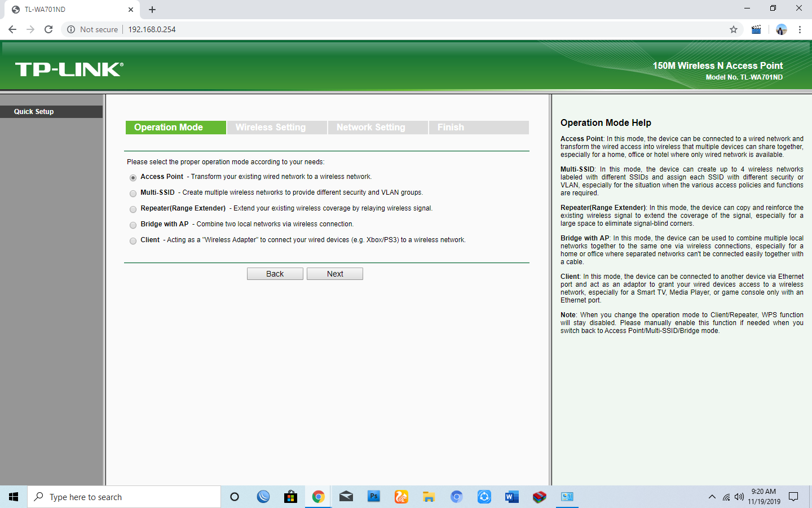The width and height of the screenshot is (812, 508).
Task: Open the clock showing 9:20 AM
Action: click(x=764, y=497)
